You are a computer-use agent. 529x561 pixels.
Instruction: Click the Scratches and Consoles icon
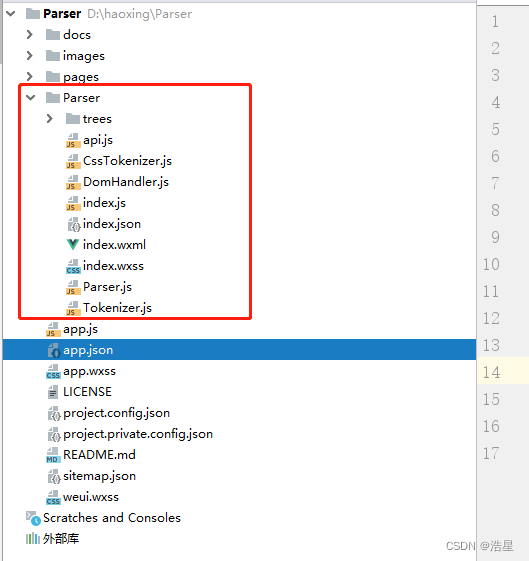pos(33,518)
